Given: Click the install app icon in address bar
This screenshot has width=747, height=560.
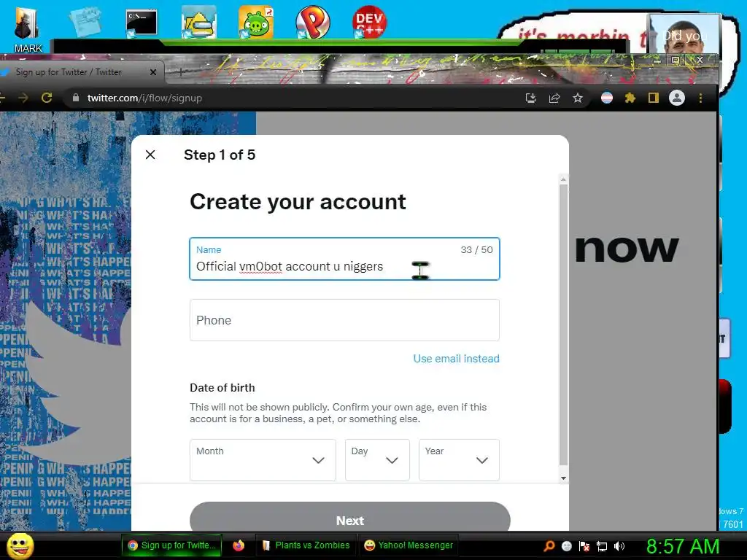Looking at the screenshot, I should click(x=531, y=98).
